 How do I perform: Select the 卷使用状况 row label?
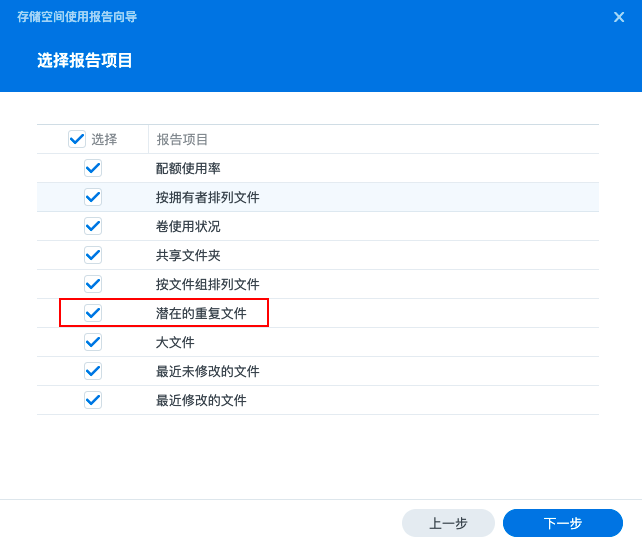click(x=188, y=226)
